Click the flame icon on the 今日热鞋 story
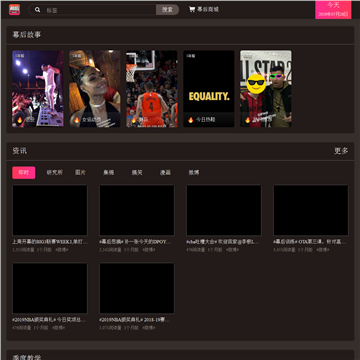Image resolution: width=360 pixels, height=360 pixels. pyautogui.click(x=190, y=120)
